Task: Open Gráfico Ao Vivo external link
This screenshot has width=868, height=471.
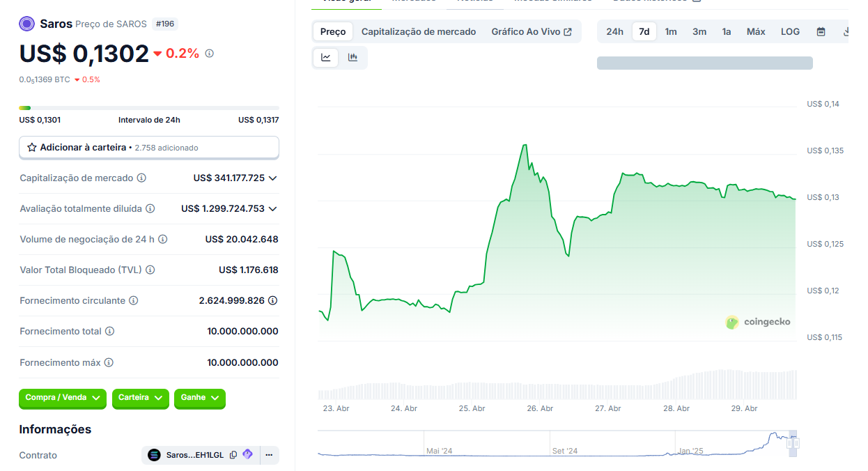Action: [532, 31]
